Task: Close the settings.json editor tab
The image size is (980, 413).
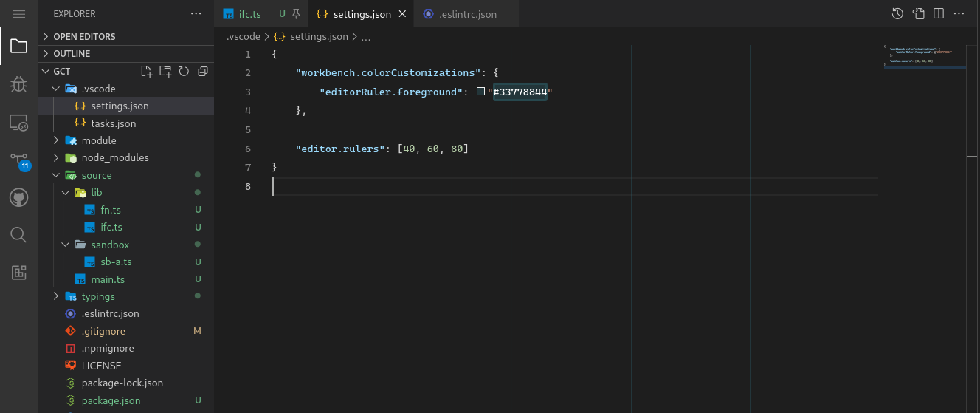Action: pyautogui.click(x=402, y=14)
